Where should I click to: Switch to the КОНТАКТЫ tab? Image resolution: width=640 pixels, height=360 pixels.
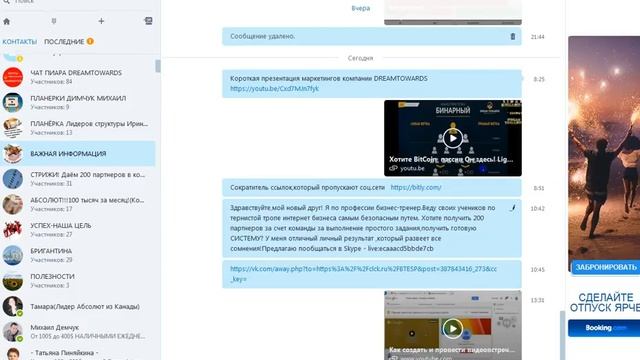click(x=20, y=42)
